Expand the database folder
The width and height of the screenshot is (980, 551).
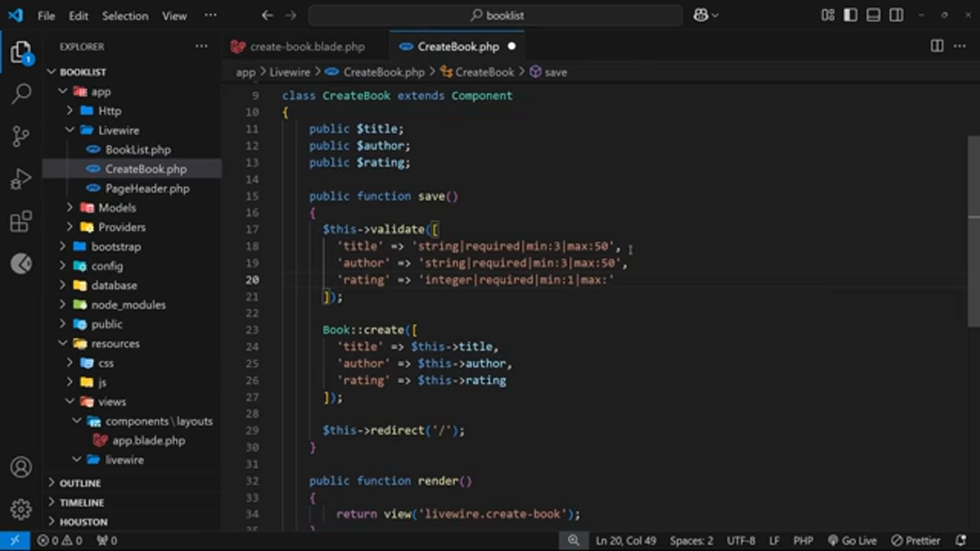point(114,285)
